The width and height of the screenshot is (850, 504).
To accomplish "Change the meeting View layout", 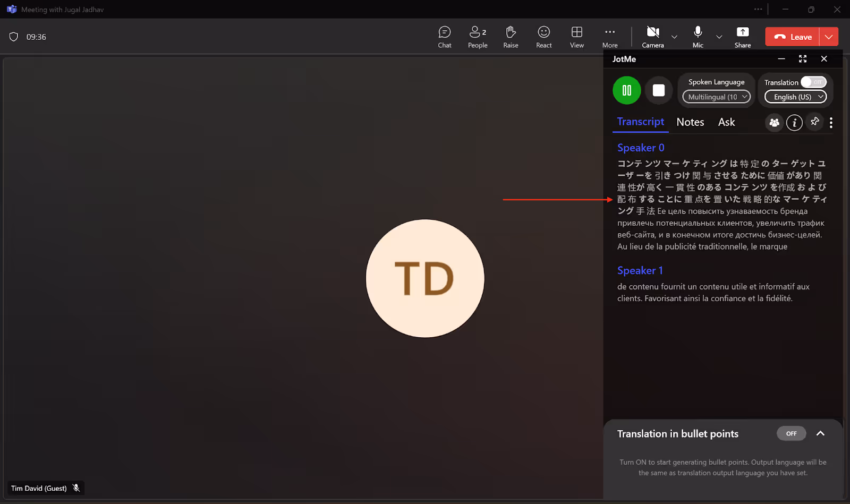I will 577,37.
